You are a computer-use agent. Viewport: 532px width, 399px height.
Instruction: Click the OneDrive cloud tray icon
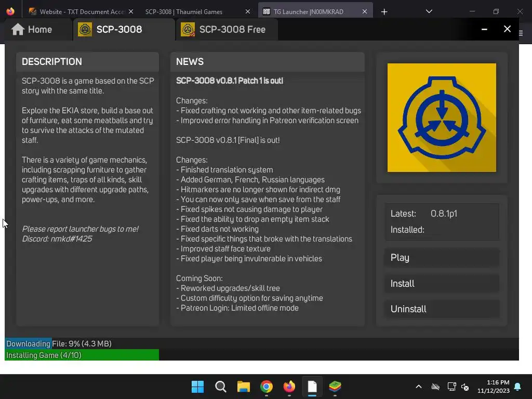click(435, 387)
